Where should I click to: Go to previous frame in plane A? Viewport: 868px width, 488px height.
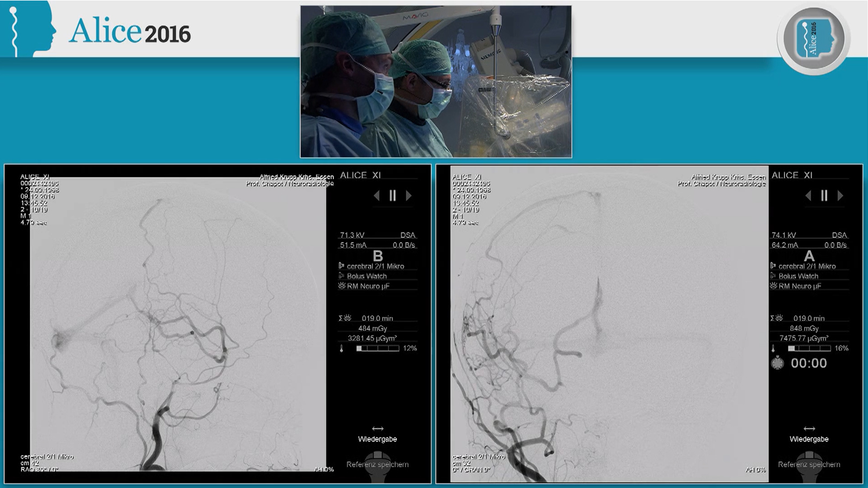(x=808, y=196)
